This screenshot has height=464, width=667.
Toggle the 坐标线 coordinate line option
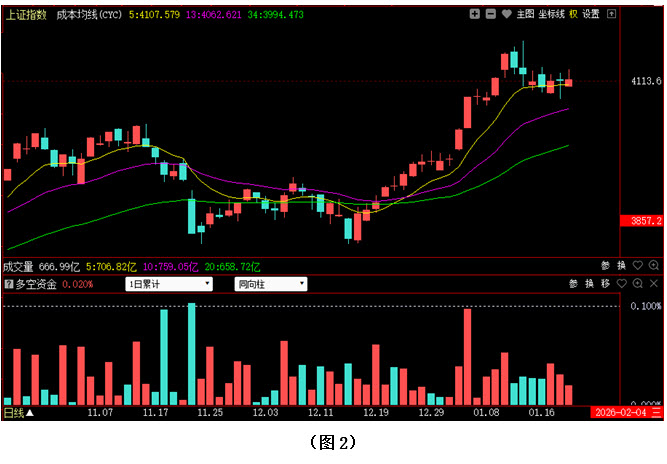pos(551,14)
